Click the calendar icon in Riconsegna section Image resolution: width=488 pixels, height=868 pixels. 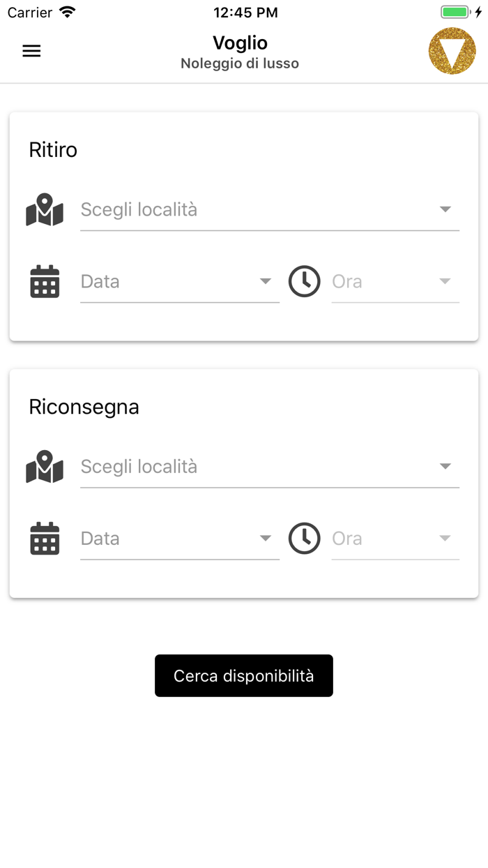click(45, 538)
